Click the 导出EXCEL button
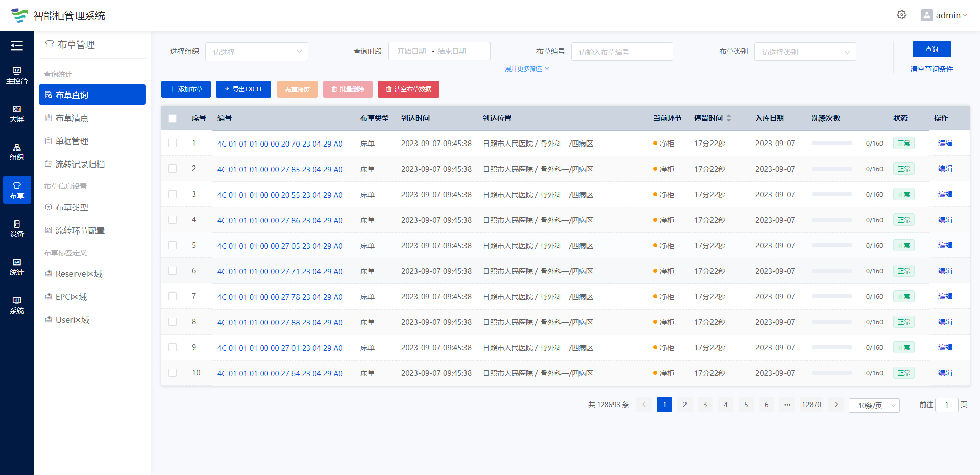 (x=243, y=89)
